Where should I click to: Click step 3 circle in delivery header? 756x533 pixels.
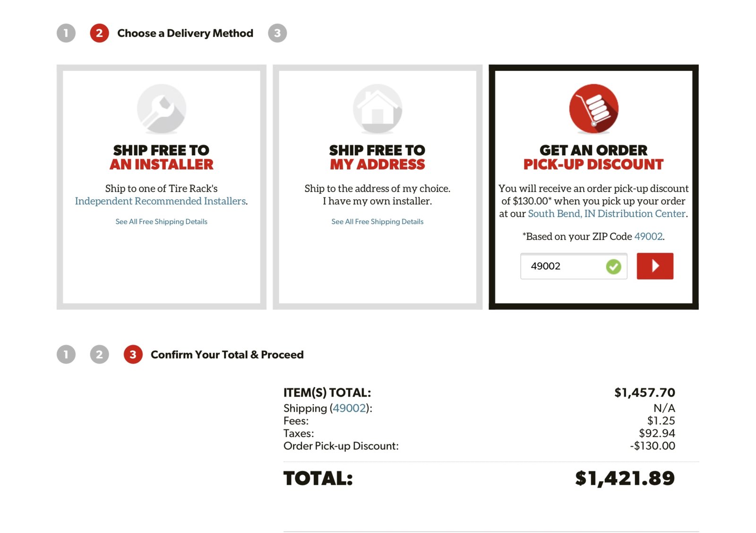(x=277, y=33)
